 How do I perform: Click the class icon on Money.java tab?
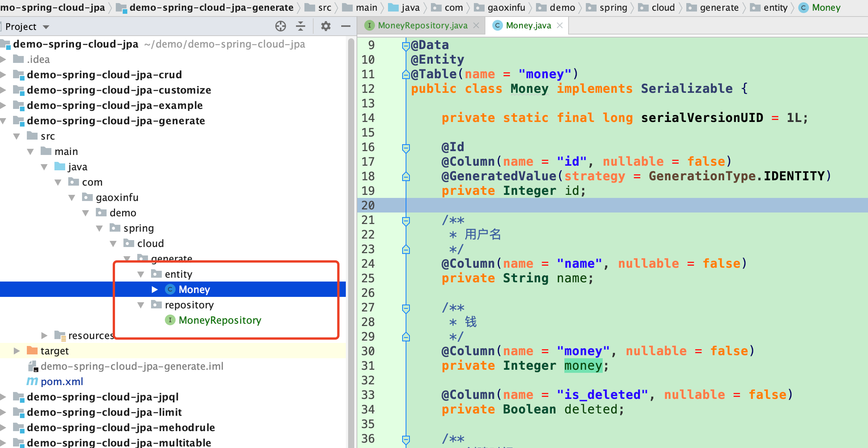click(497, 25)
